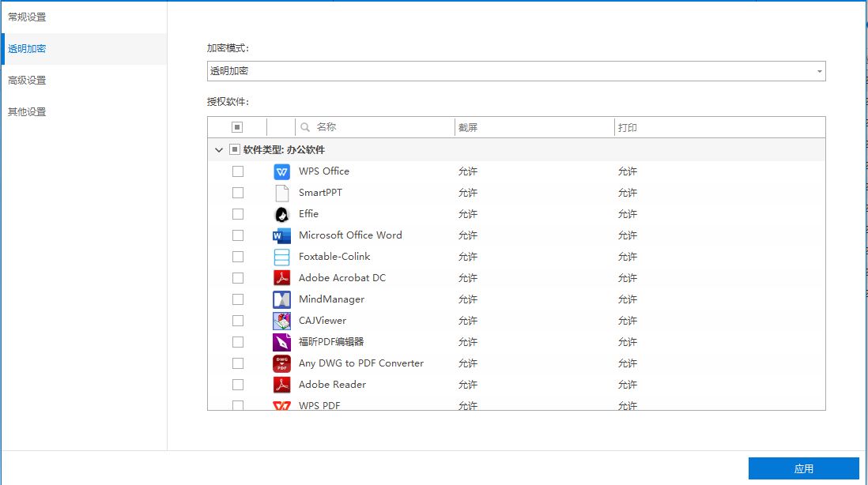Toggle the 软件类型: 办公软件 group checkbox

[x=235, y=150]
